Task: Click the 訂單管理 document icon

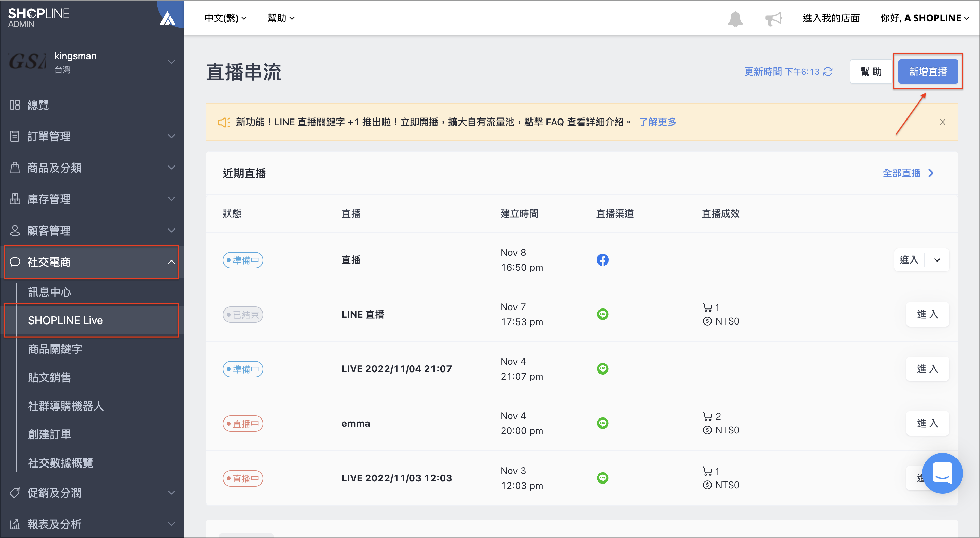Action: point(15,136)
